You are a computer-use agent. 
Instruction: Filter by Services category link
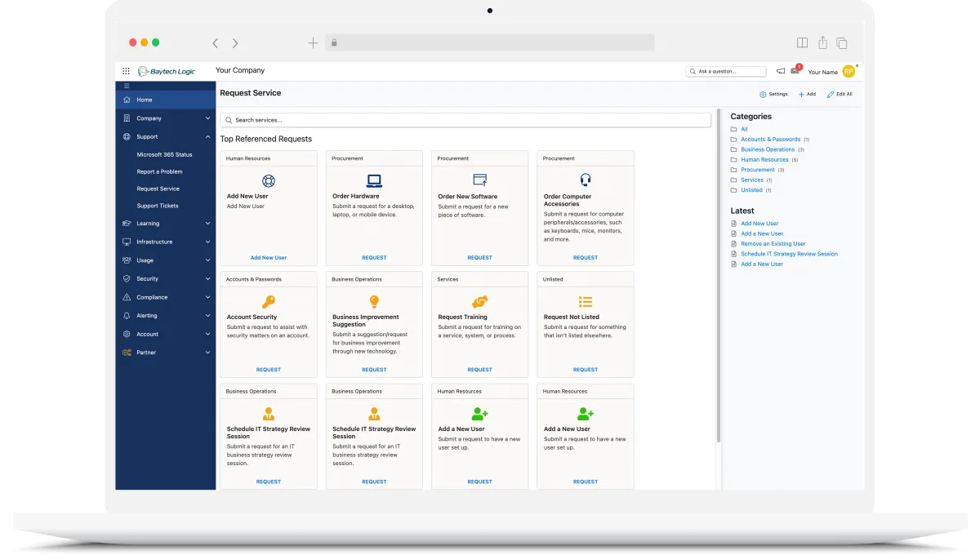[752, 180]
